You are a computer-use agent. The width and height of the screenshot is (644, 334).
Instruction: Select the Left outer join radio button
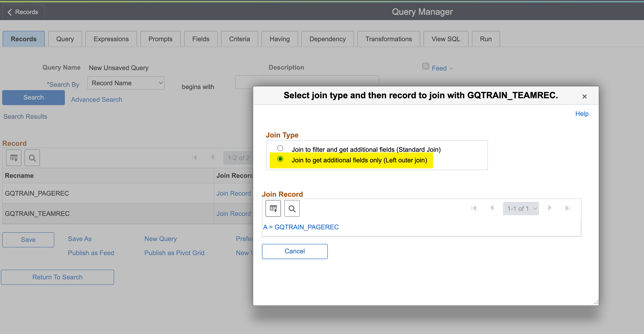coord(280,159)
